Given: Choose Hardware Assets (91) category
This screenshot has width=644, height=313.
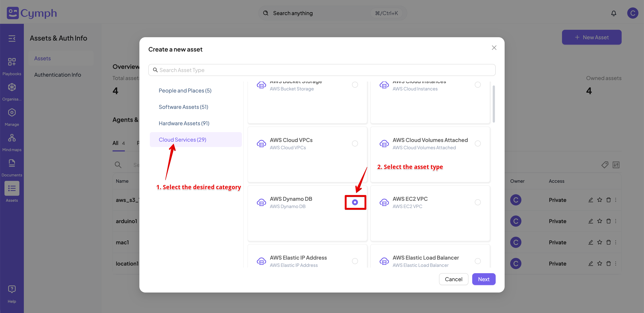Looking at the screenshot, I should (184, 123).
